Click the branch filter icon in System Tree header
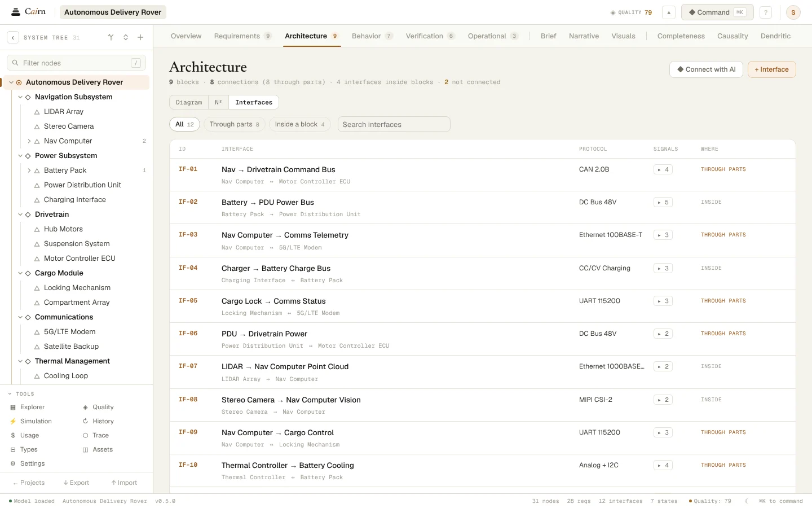The image size is (812, 508). point(111,38)
